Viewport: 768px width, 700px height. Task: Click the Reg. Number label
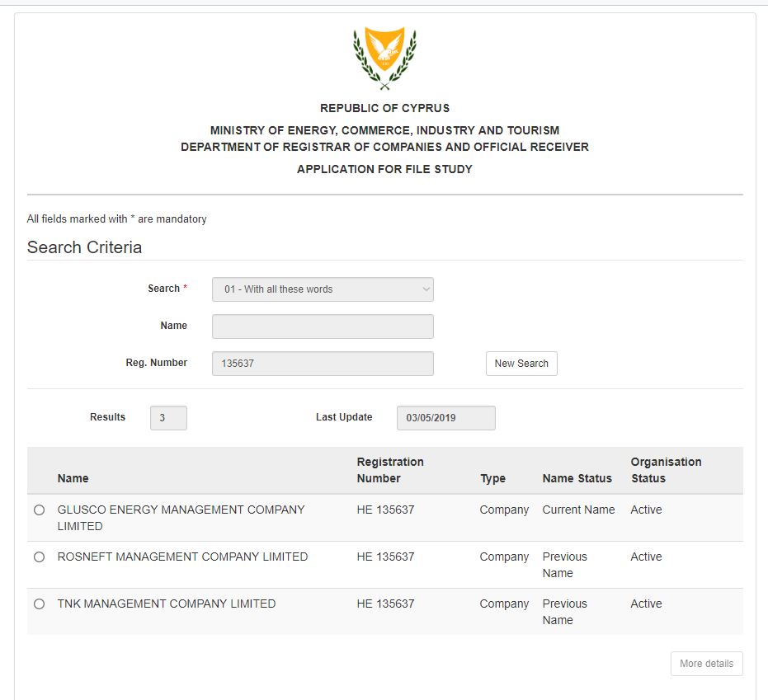[x=156, y=363]
